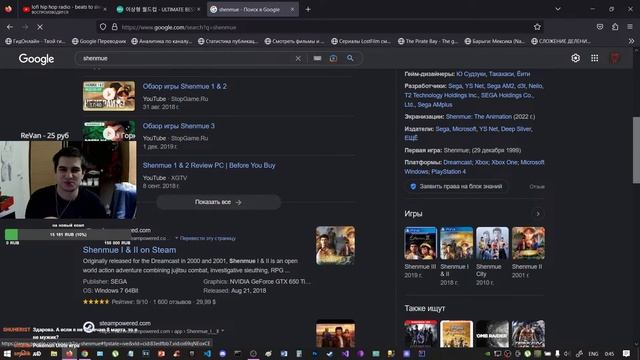640x360 pixels.
Task: Open File Explorer from taskbar
Action: 53,353
